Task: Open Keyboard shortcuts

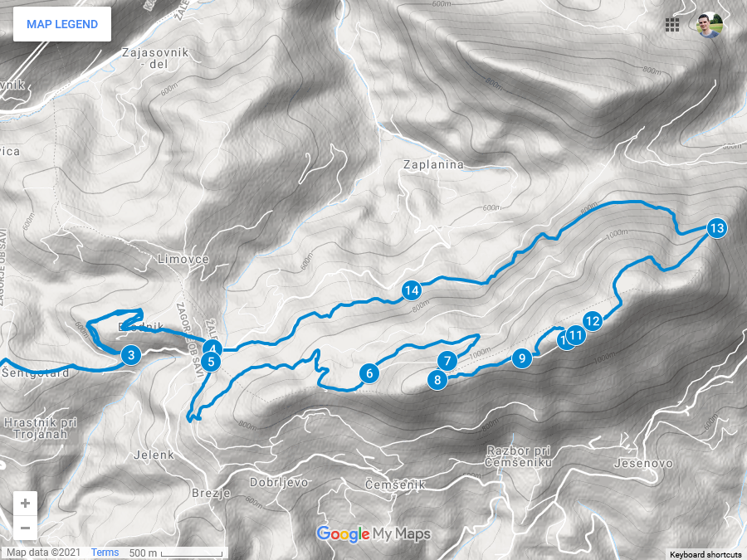Action: (x=705, y=555)
